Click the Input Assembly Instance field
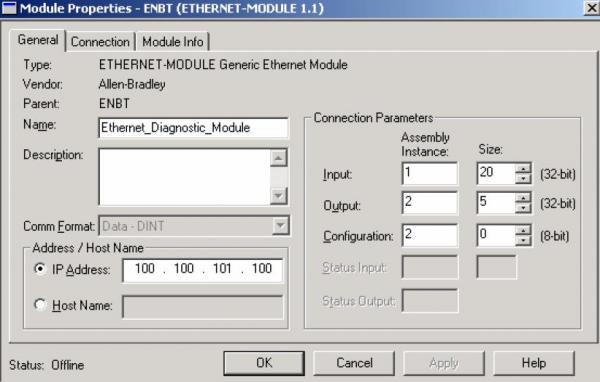Viewport: 600px width, 382px height. point(430,173)
